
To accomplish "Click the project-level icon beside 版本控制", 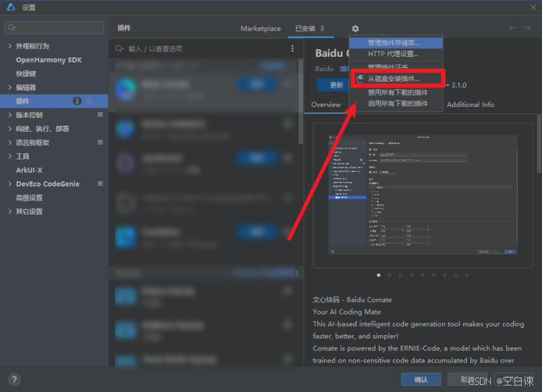I will 100,115.
